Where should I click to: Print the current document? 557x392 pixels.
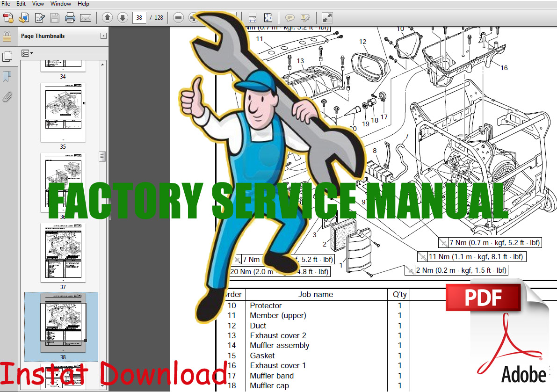69,17
